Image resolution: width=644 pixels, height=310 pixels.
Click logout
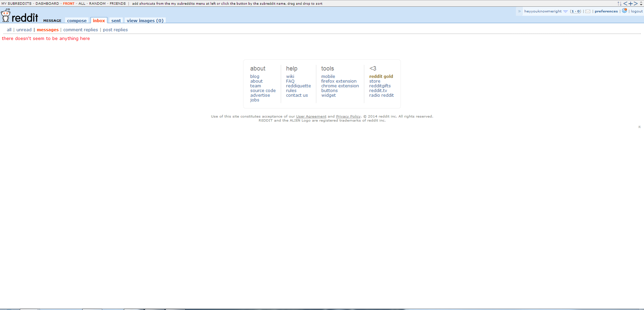coord(637,11)
